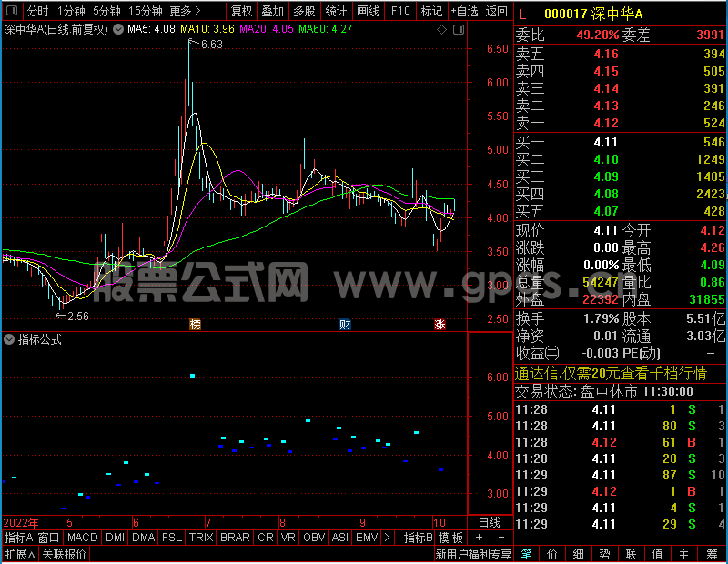Select the 笔 tick tab
This screenshot has height=564, width=728.
pyautogui.click(x=526, y=554)
